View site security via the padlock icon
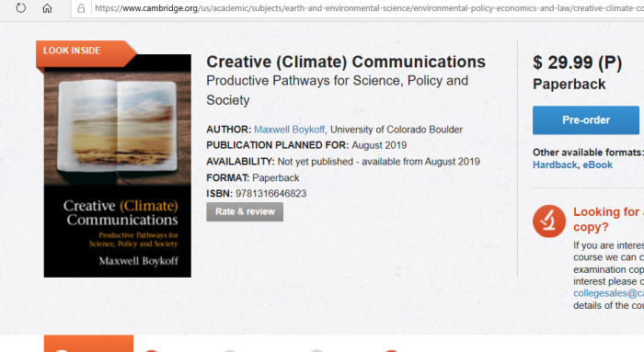The width and height of the screenshot is (644, 352). pyautogui.click(x=81, y=8)
